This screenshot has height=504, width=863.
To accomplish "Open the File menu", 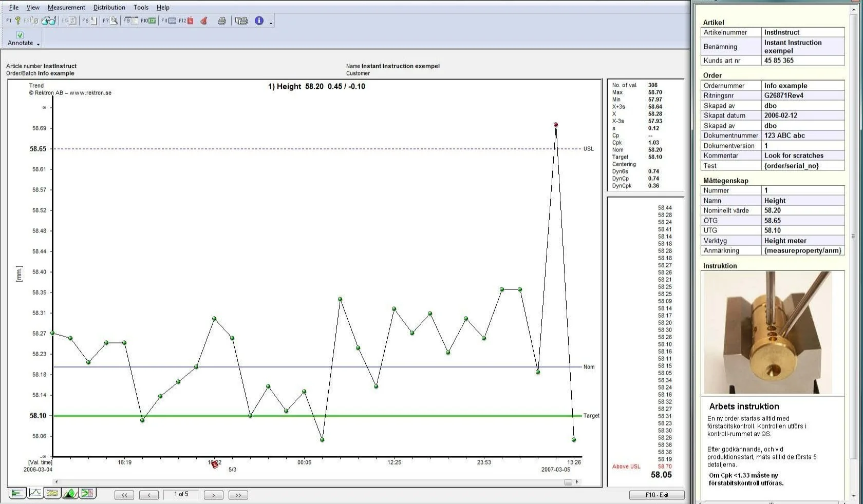I will pyautogui.click(x=14, y=7).
